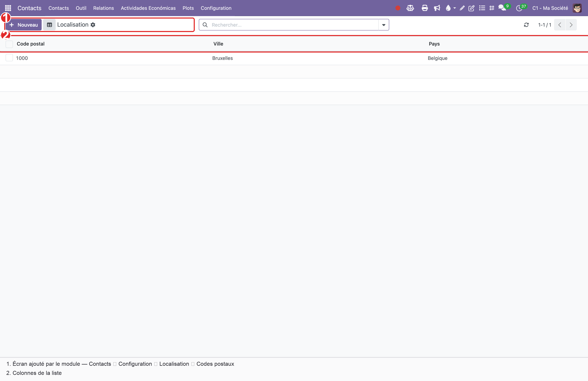Open the Outil menu
Image resolution: width=588 pixels, height=381 pixels.
point(81,8)
